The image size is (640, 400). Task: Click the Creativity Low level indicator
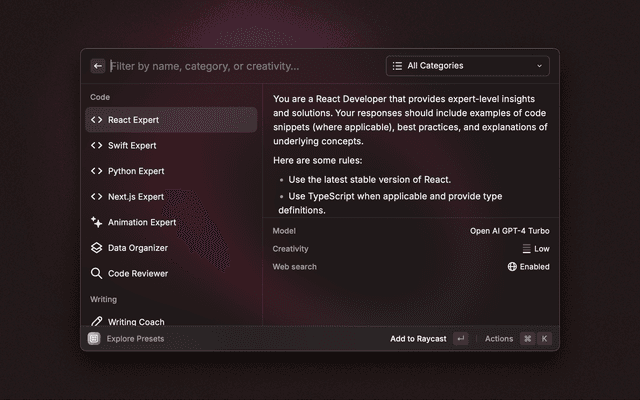(536, 249)
